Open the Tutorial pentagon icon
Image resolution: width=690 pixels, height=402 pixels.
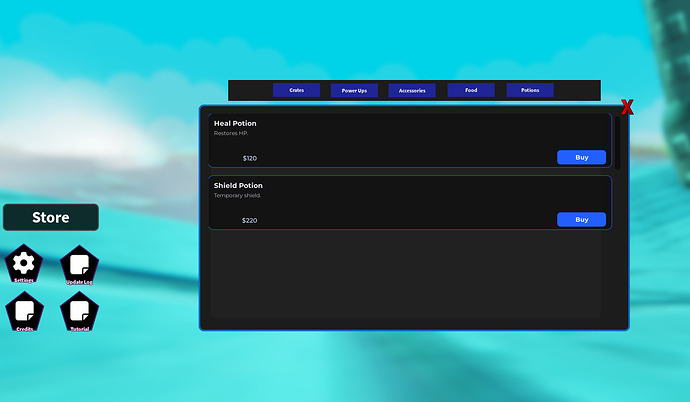(80, 312)
